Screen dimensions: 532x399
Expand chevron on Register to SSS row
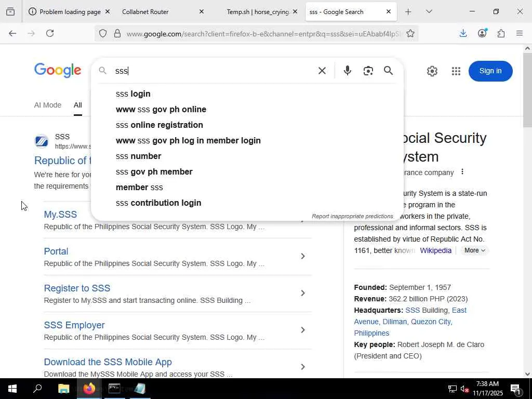pos(303,293)
